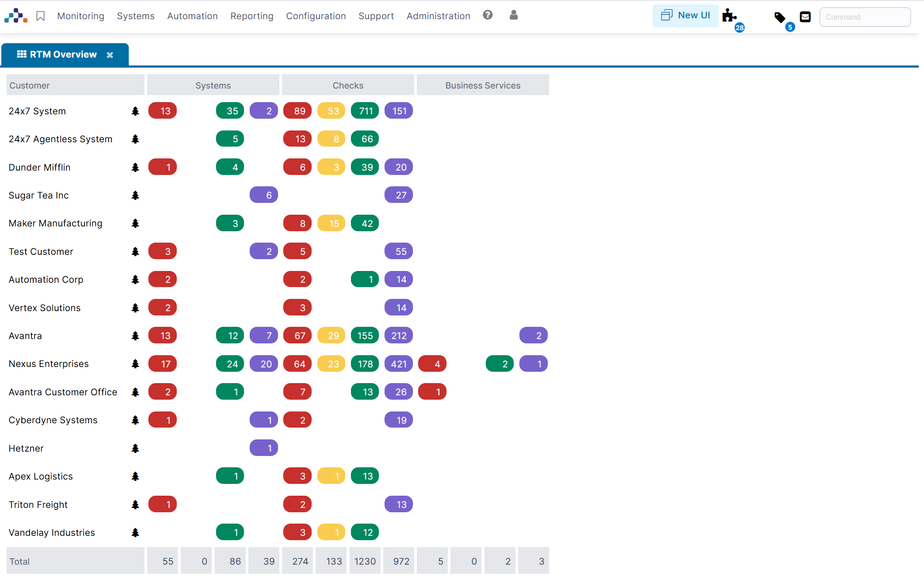Click the Hetzner customer name
Screen dimensions: 924x586
[26, 449]
